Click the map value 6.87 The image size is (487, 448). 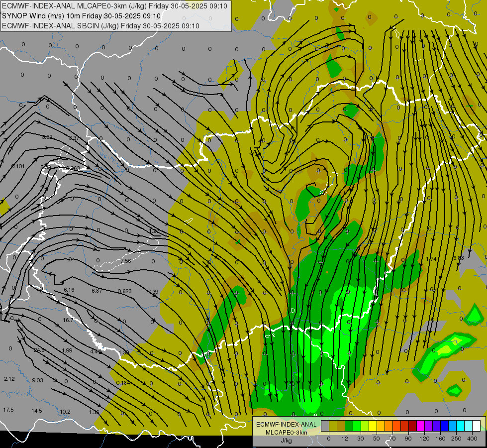click(x=97, y=291)
